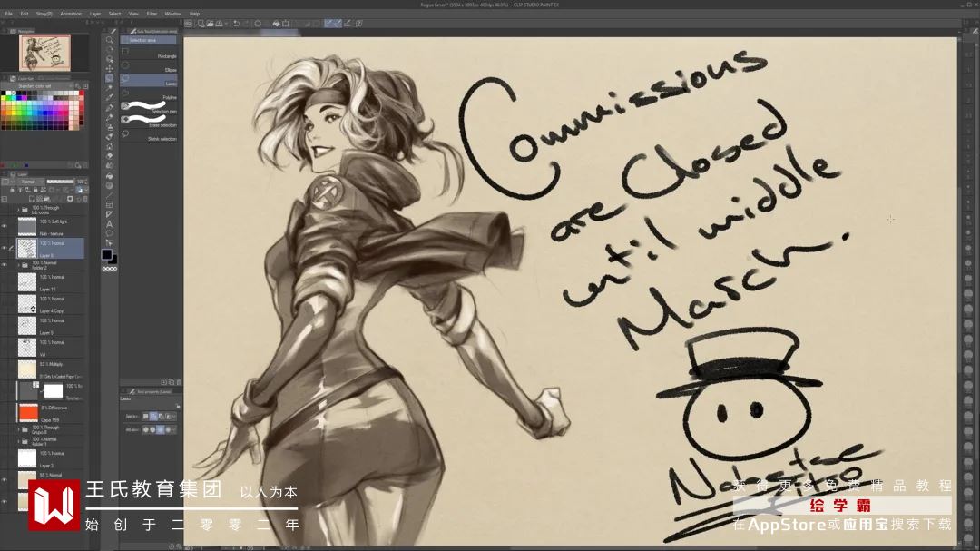980x551 pixels.
Task: Select the Layer 4 Copy row
Action: 51,305
